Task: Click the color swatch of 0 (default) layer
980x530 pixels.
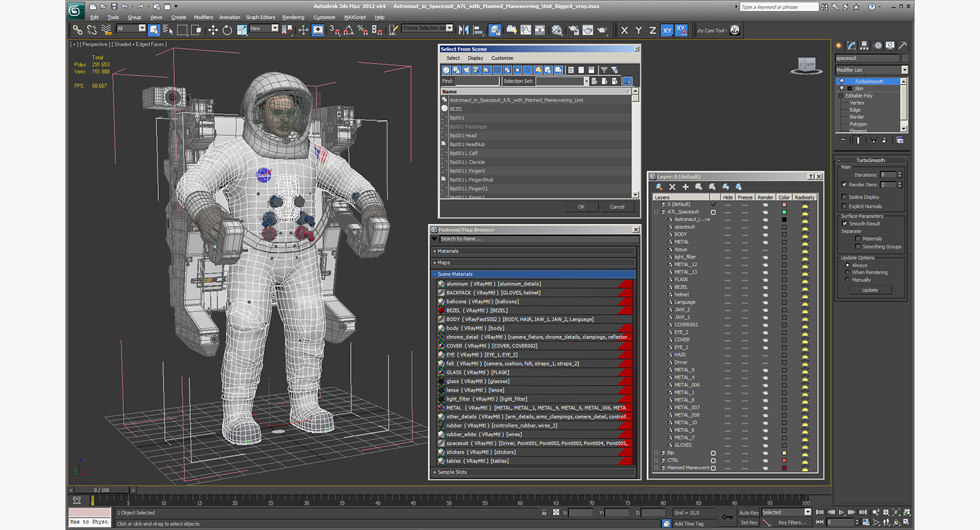Action: pos(784,205)
